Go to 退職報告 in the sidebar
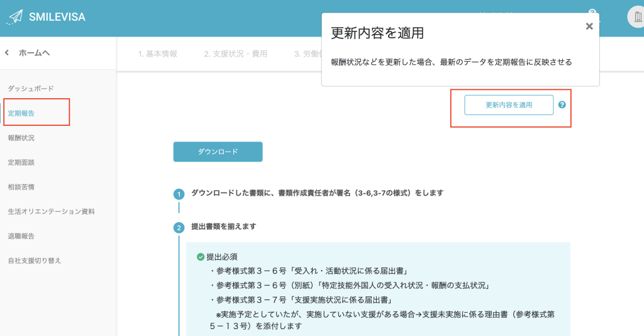The height and width of the screenshot is (336, 644). point(21,236)
